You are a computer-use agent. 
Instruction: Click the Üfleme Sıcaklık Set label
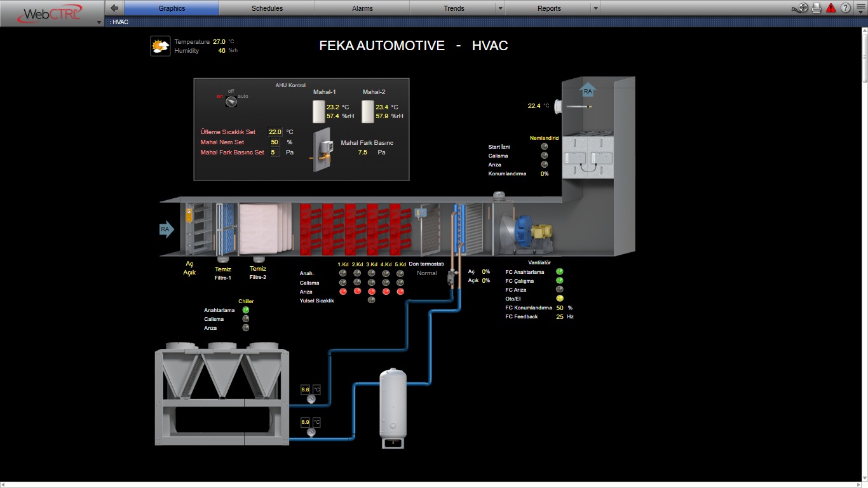[x=227, y=132]
